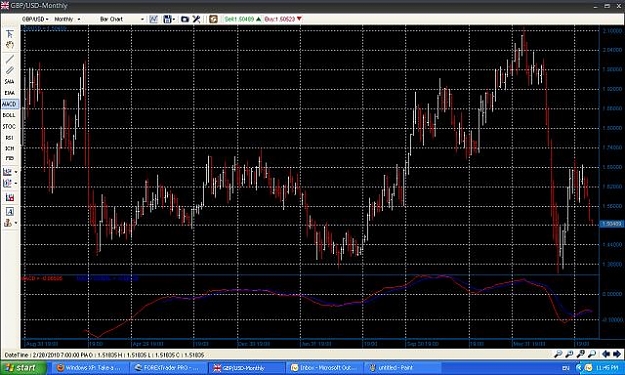Open the first chart indicators icon in sidebar

click(8, 172)
